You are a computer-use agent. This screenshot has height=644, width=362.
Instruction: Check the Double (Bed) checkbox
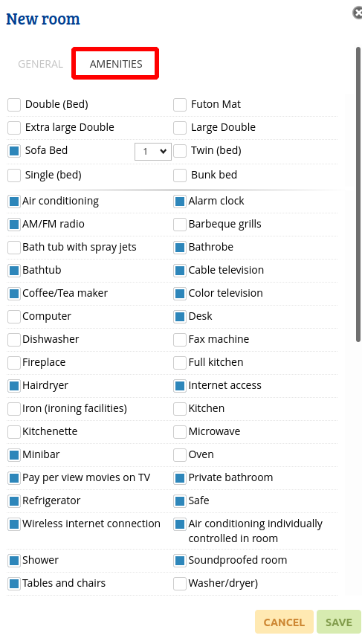14,105
